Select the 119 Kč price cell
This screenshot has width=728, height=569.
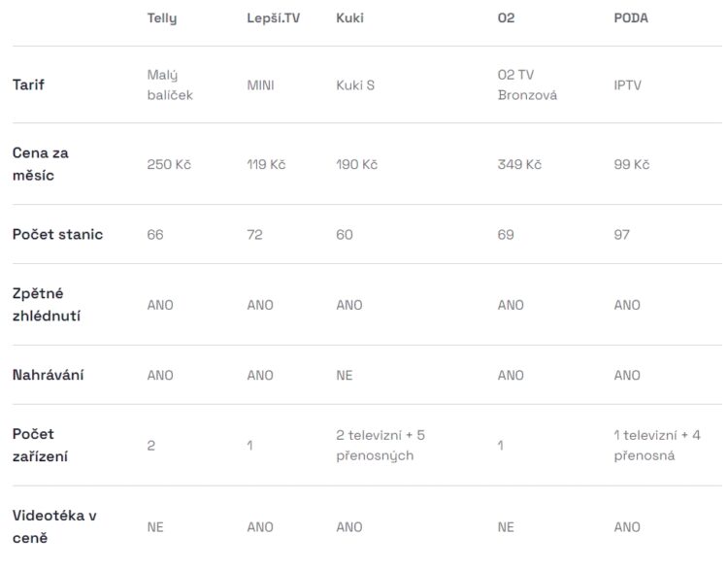point(266,164)
